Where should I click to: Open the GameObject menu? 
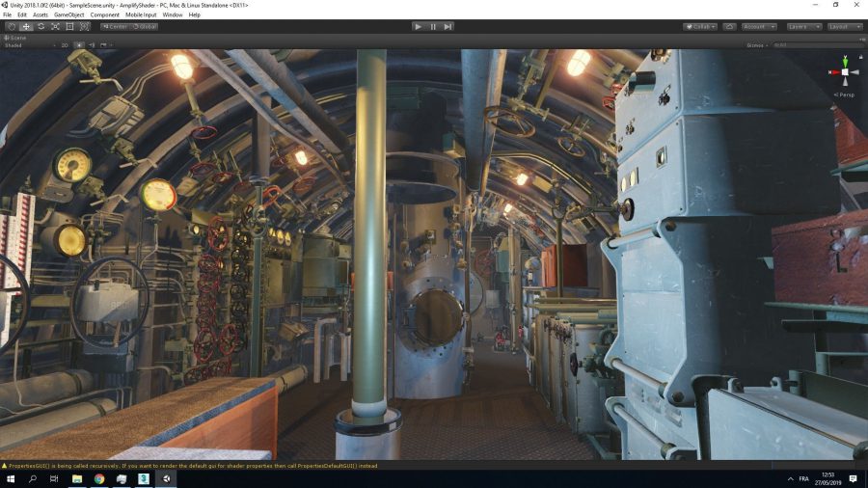(x=68, y=15)
